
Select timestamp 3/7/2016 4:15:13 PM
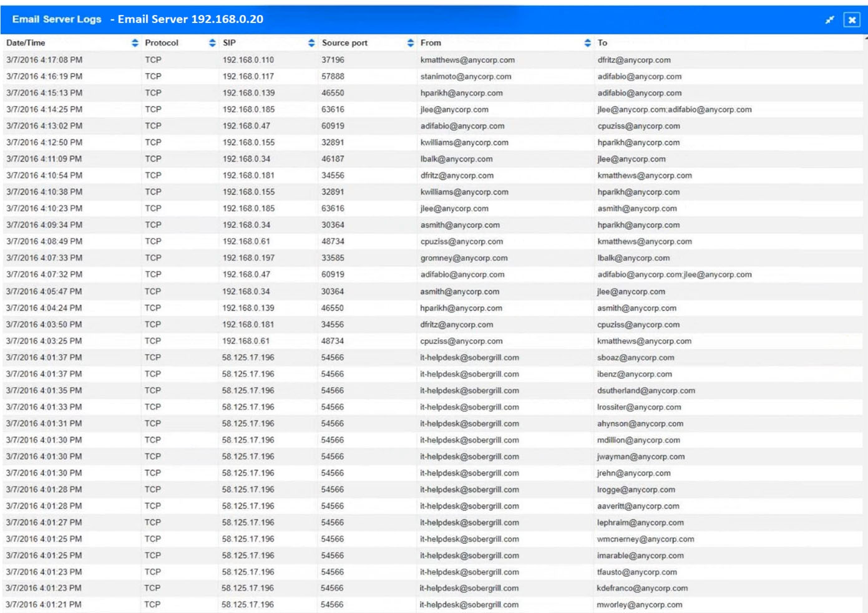pyautogui.click(x=44, y=93)
